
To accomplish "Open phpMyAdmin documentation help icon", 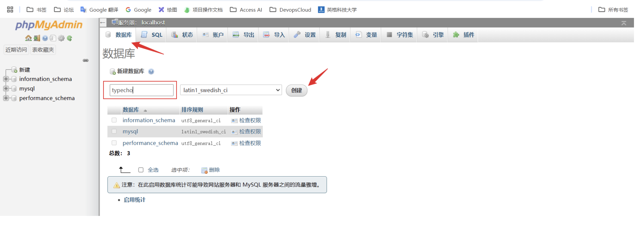I will click(45, 38).
